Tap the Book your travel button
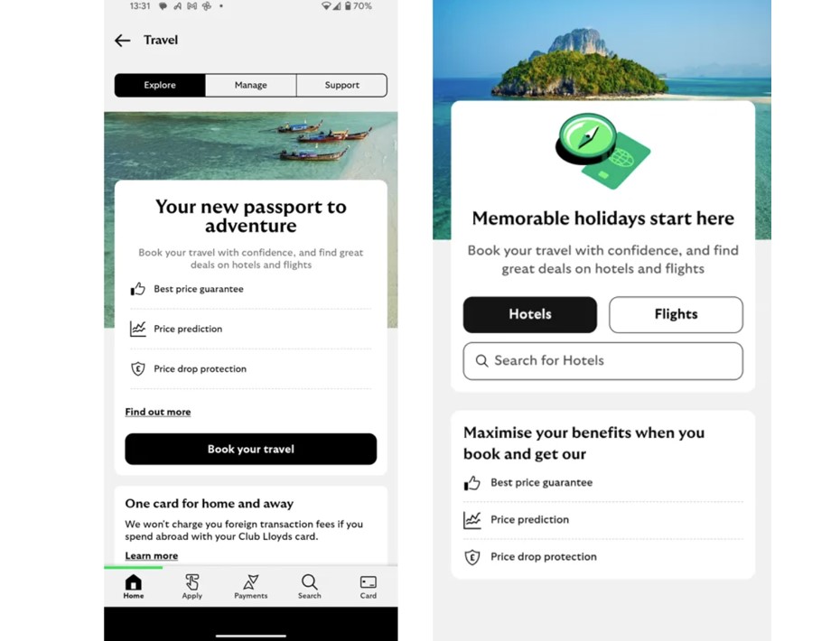The width and height of the screenshot is (840, 641). click(x=251, y=449)
